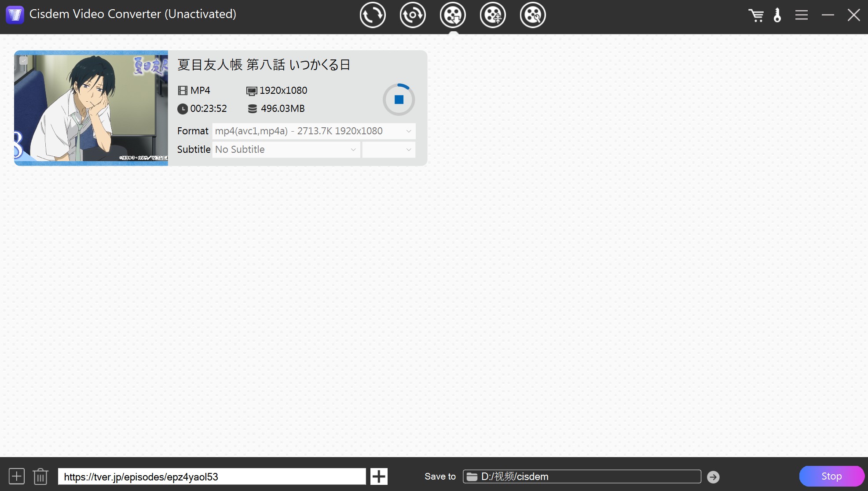The width and height of the screenshot is (868, 491).
Task: Open the Rip DVD module icon
Action: pyautogui.click(x=412, y=15)
